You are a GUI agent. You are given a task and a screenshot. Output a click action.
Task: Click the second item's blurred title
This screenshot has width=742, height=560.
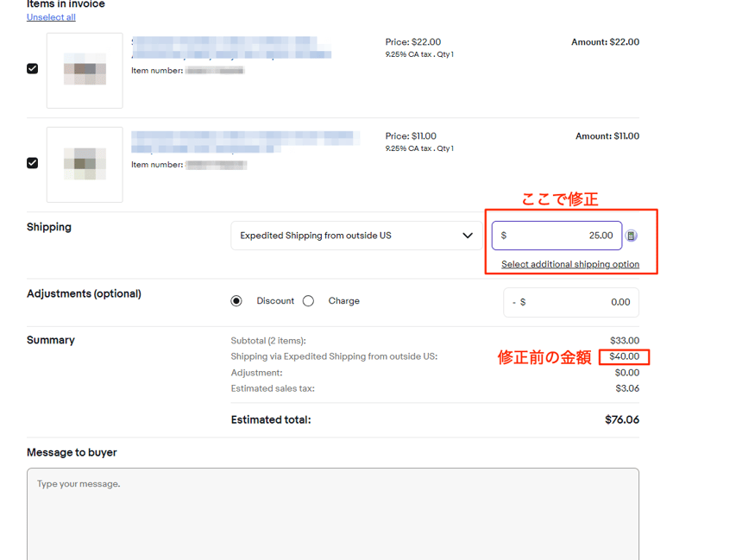[244, 142]
